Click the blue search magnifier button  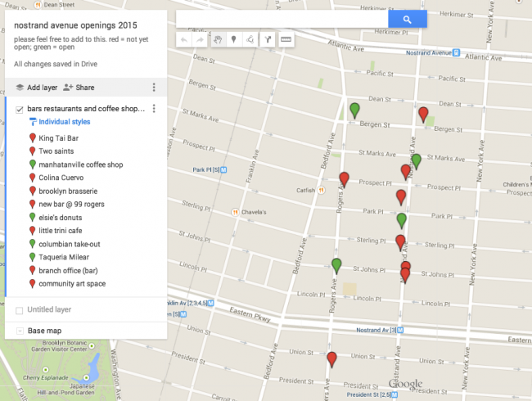point(407,20)
